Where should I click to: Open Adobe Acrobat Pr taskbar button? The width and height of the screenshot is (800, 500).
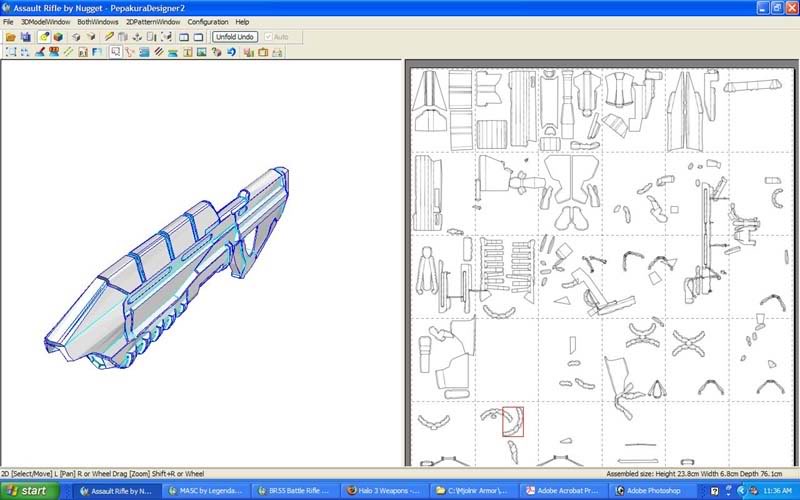click(562, 491)
